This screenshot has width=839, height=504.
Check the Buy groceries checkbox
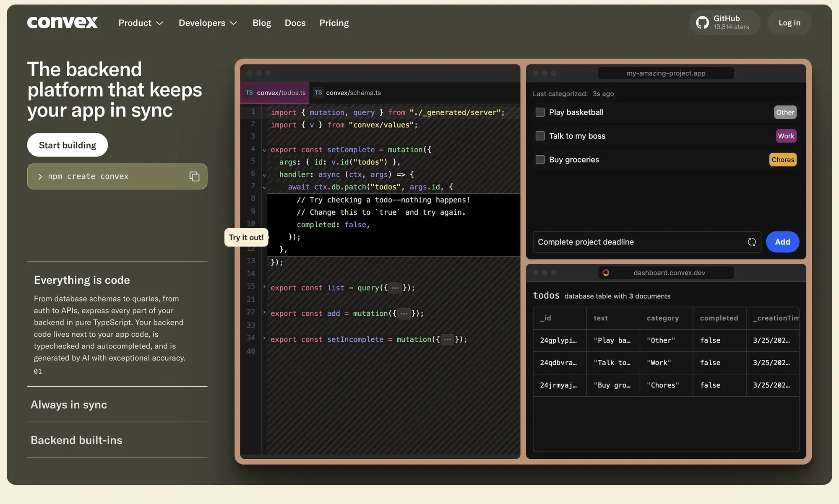[x=540, y=160]
